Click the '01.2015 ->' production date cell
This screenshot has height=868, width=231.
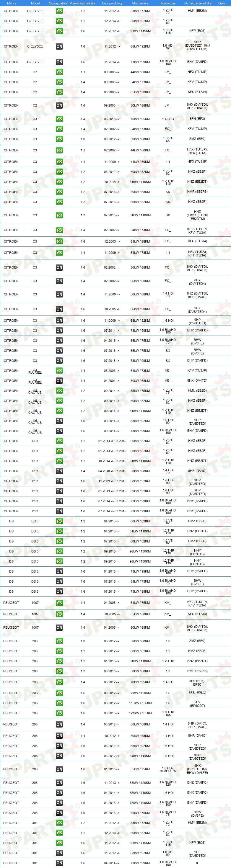click(x=112, y=803)
